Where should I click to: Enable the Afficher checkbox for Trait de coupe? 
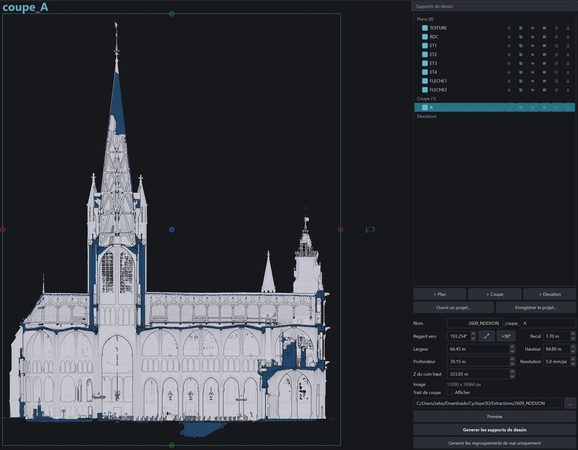[450, 393]
